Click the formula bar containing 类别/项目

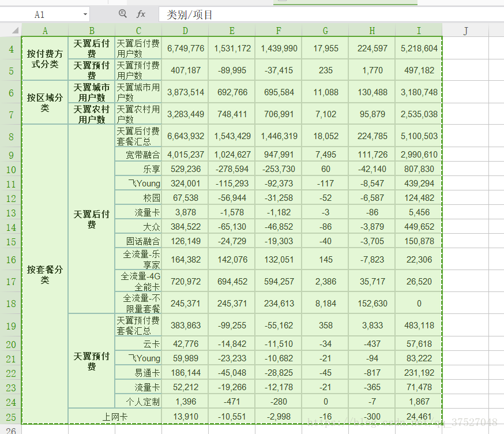[x=331, y=14]
